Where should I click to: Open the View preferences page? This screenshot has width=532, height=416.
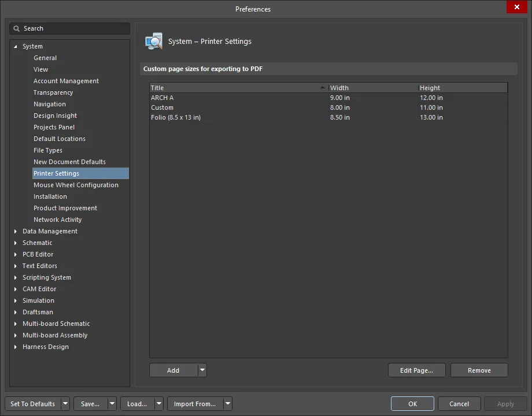[40, 69]
